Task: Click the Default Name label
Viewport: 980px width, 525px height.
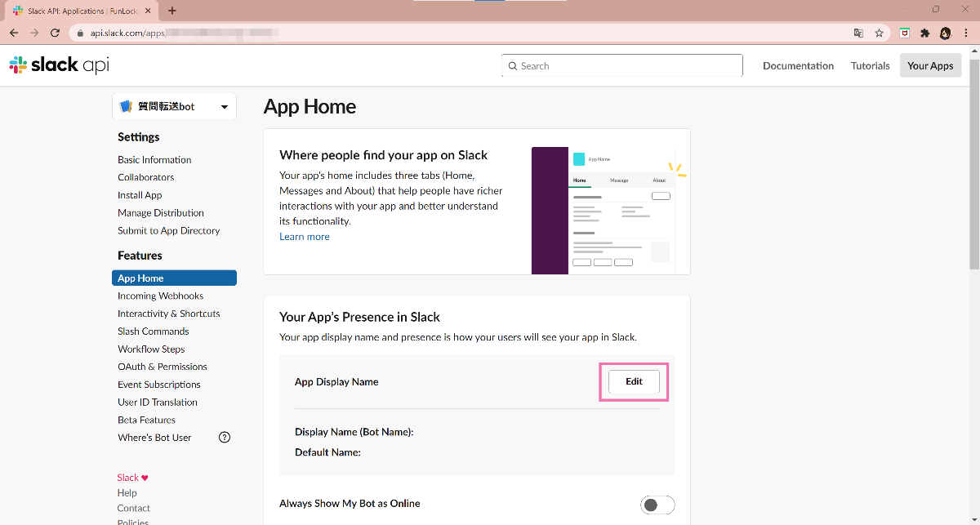Action: click(327, 452)
